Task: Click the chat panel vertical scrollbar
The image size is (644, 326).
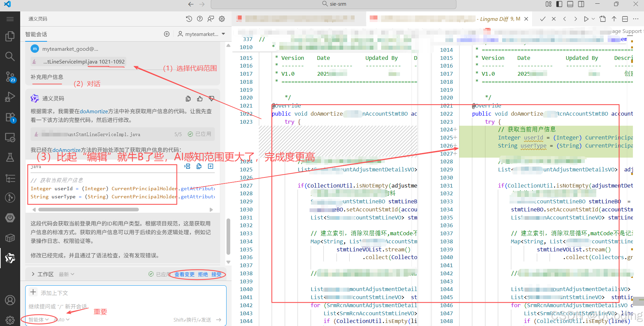Action: point(228,237)
